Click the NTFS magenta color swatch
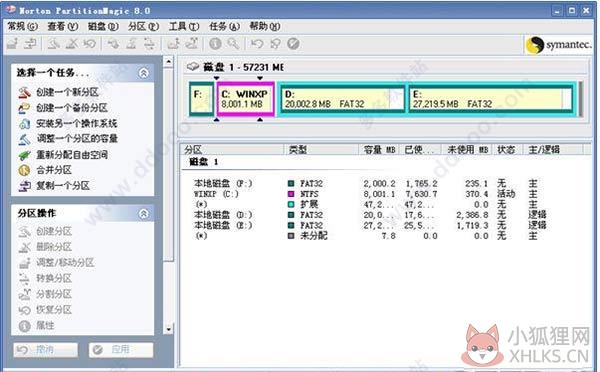The width and height of the screenshot is (600, 372). (291, 194)
